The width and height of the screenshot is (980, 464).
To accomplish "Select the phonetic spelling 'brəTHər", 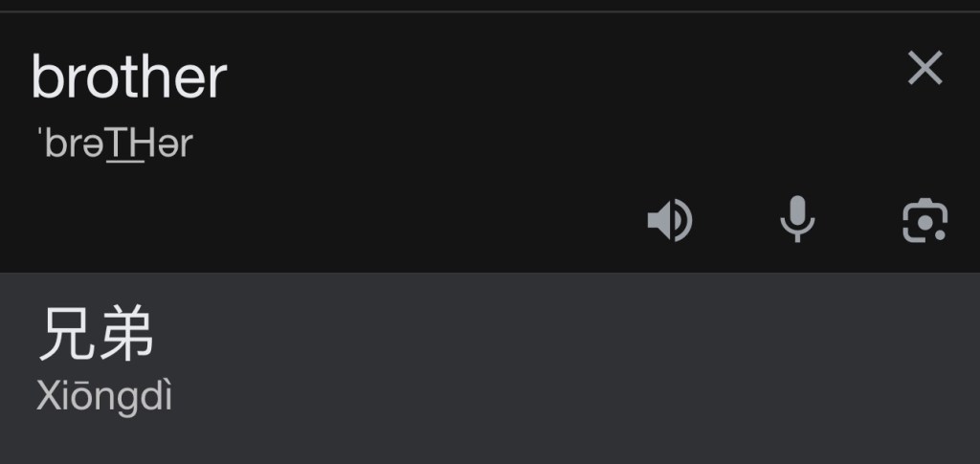I will (x=116, y=144).
